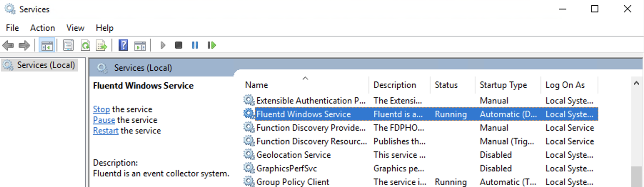The image size is (644, 187).
Task: Click Manual (Trig... startup type cell
Action: coord(507,141)
